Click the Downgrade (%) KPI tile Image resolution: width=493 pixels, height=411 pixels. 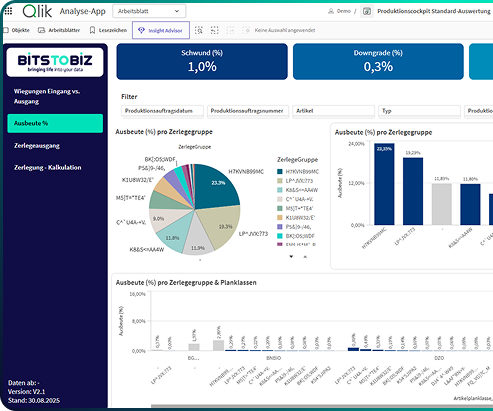point(378,62)
